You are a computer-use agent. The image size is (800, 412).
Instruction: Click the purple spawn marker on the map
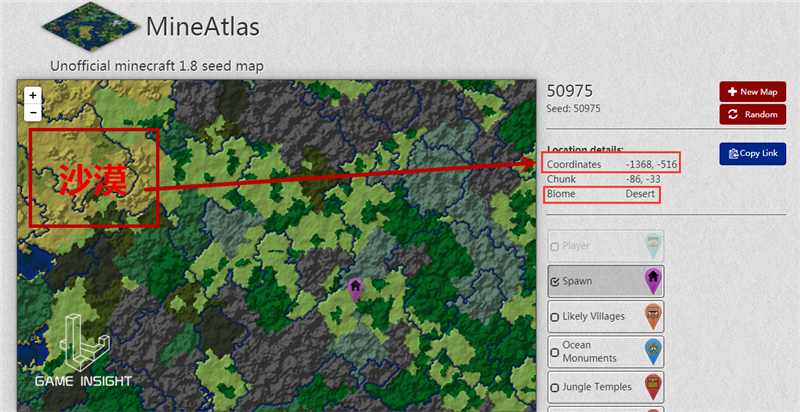[x=355, y=290]
